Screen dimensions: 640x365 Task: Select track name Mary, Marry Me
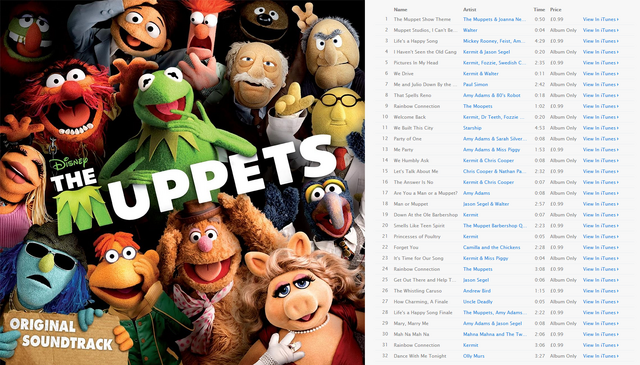tap(411, 323)
